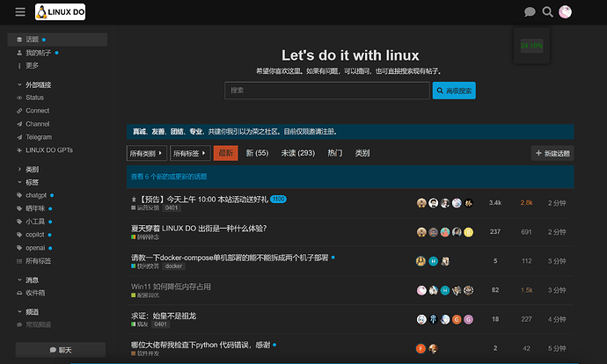Select the 最新 tab
This screenshot has height=364, width=607.
[226, 153]
